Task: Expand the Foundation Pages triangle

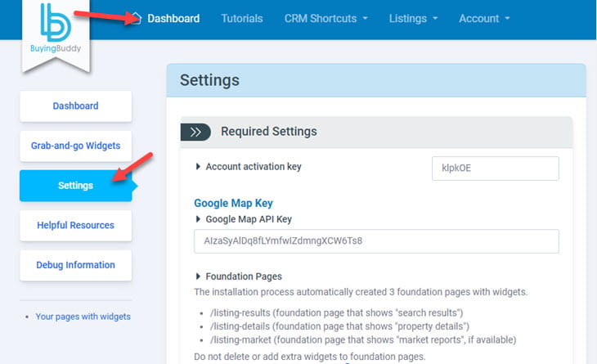Action: pos(198,276)
